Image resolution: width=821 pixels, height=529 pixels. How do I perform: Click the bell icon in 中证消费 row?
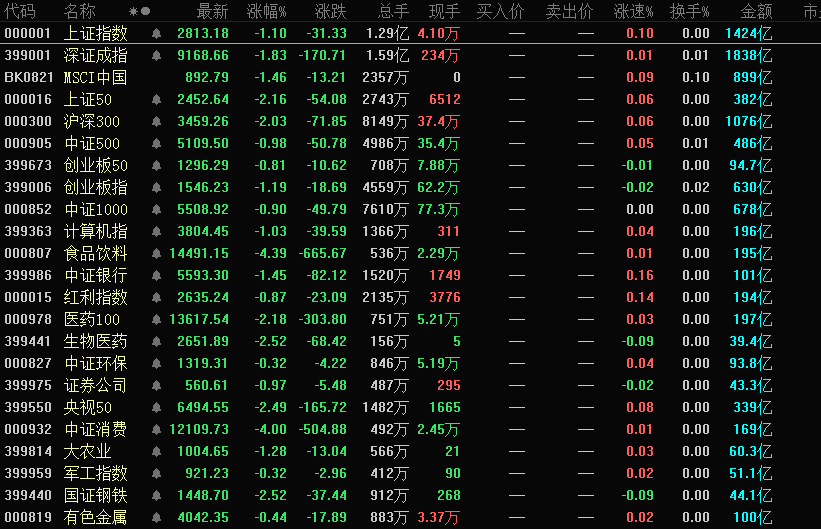tap(156, 429)
